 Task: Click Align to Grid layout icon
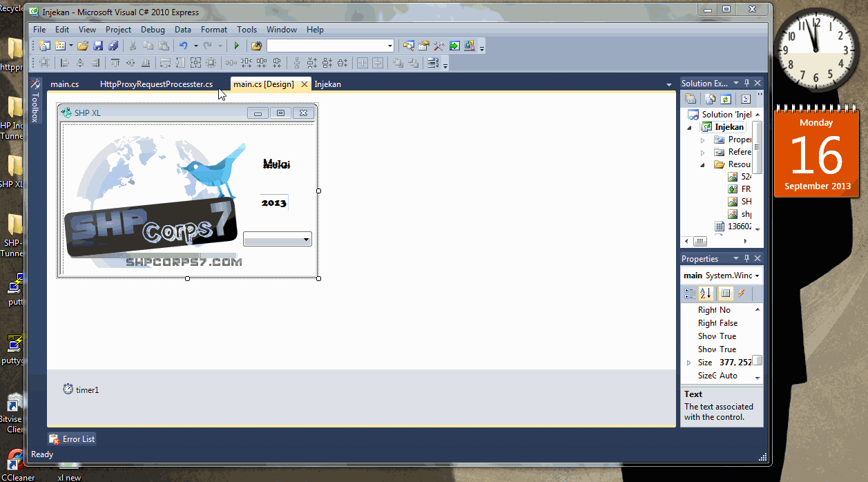pos(44,63)
